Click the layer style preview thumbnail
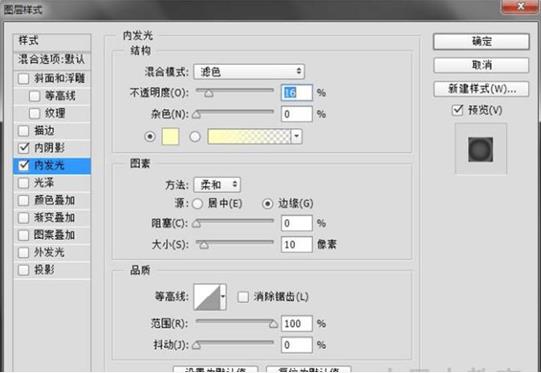The image size is (541, 373). (x=480, y=149)
